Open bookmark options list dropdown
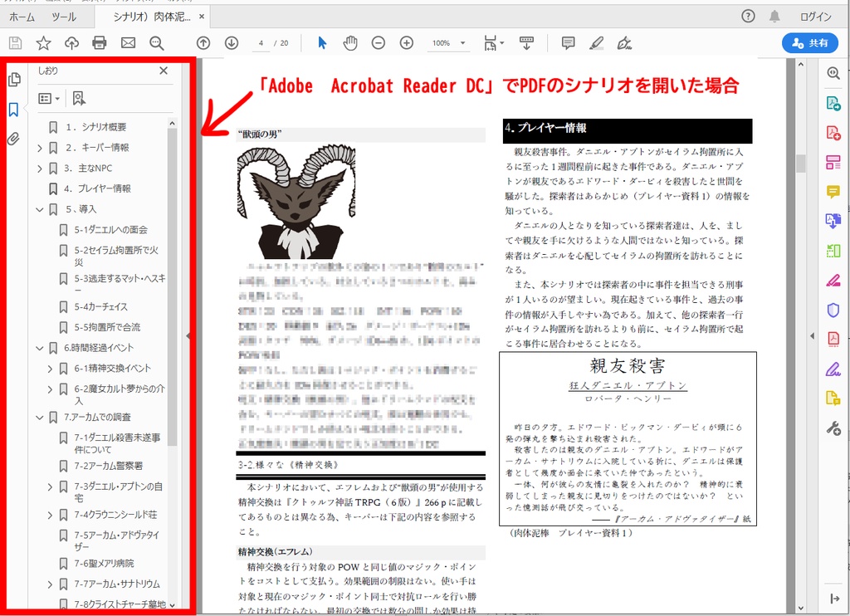This screenshot has width=850, height=616. 49,98
